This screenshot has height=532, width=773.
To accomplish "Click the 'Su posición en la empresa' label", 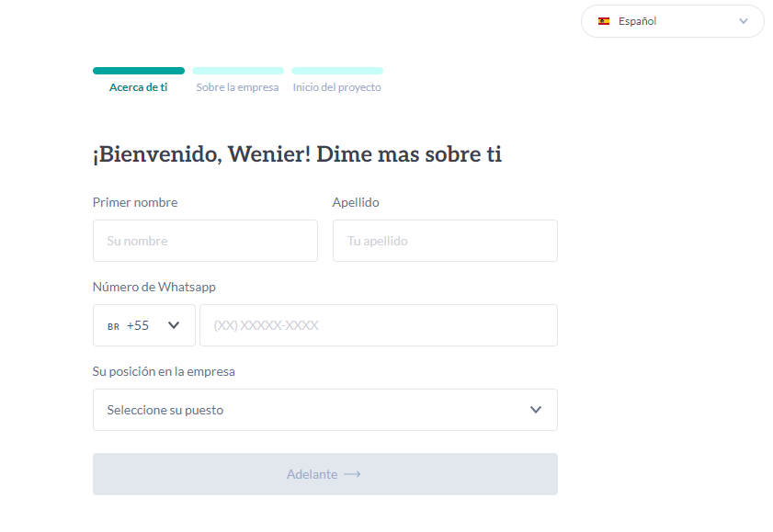I will 164,371.
